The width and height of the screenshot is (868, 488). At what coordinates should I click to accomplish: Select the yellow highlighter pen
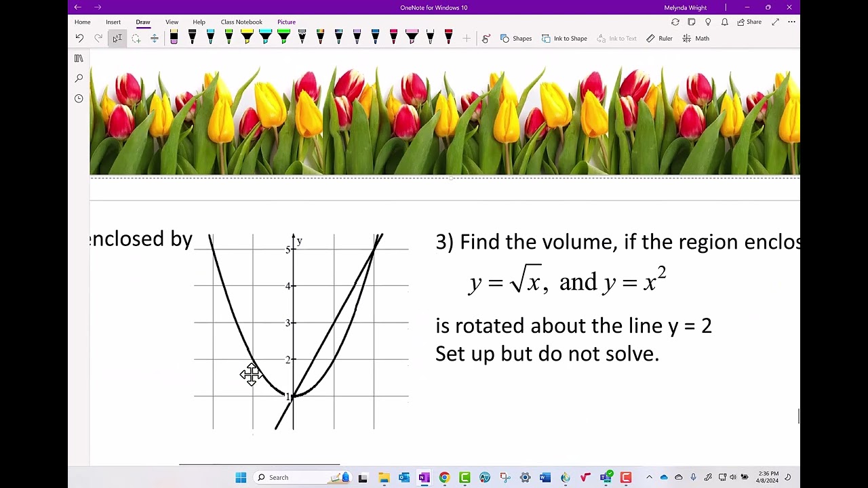[247, 37]
